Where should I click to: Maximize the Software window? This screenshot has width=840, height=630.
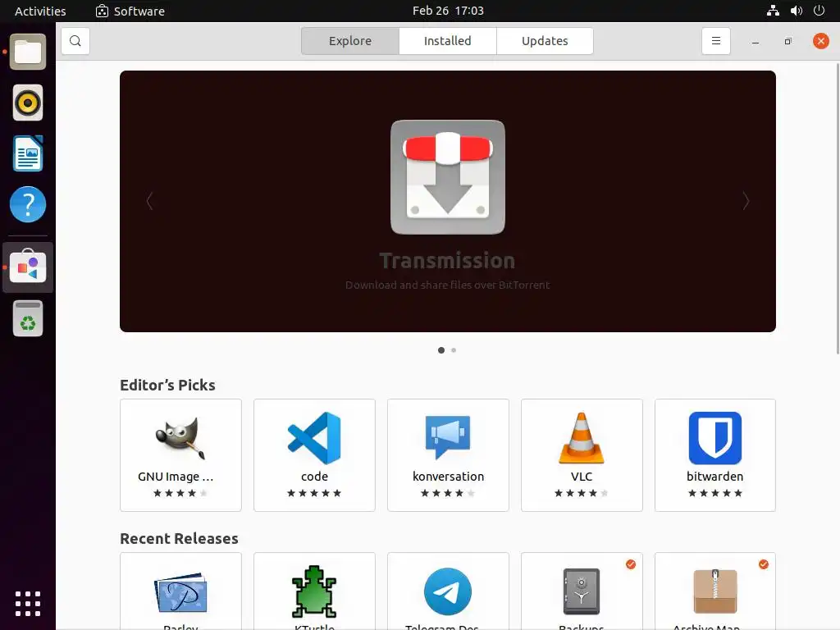click(788, 41)
